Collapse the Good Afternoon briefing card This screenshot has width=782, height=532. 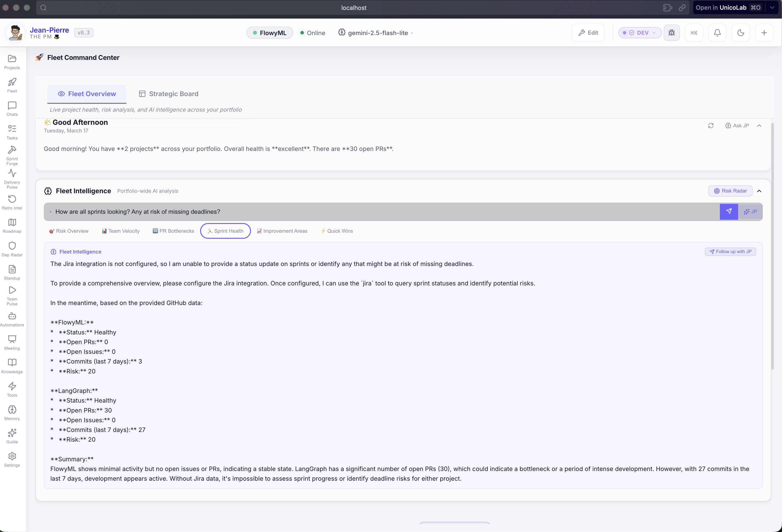(x=759, y=125)
